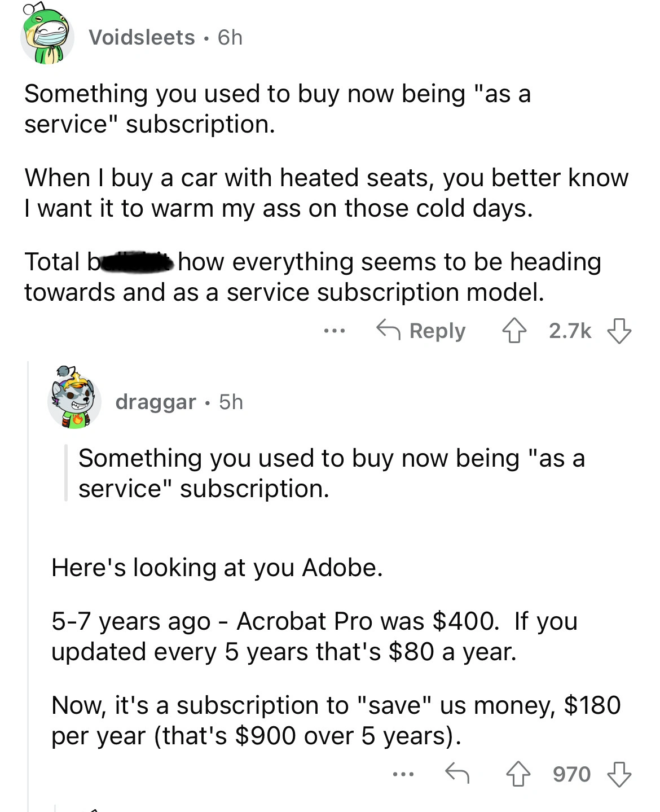The height and width of the screenshot is (812, 660).
Task: Open the Voidsleets avatar profile picture
Action: tap(47, 37)
